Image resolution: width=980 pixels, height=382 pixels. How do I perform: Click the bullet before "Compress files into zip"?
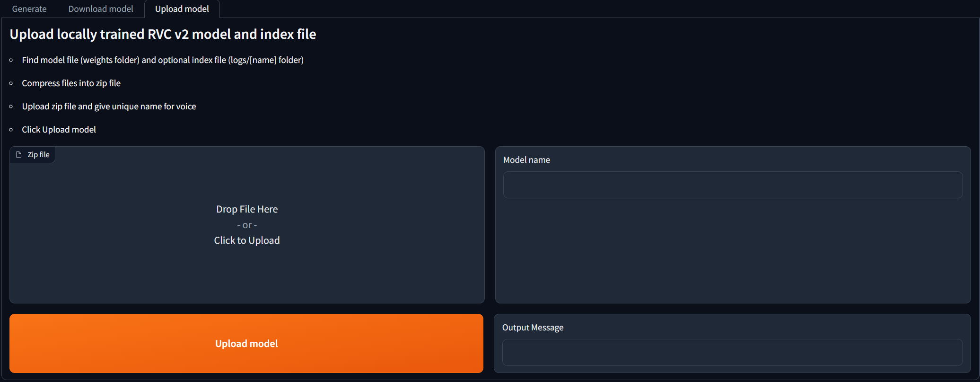pos(11,83)
